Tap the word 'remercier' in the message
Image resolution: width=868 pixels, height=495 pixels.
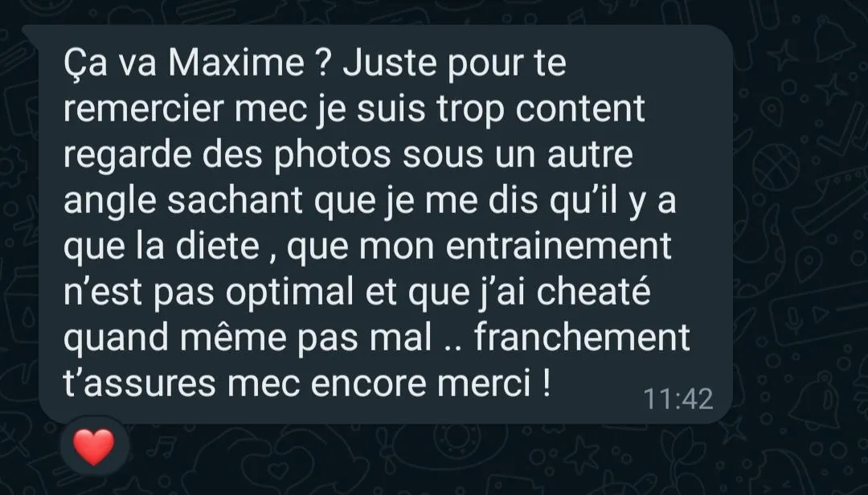click(x=143, y=108)
